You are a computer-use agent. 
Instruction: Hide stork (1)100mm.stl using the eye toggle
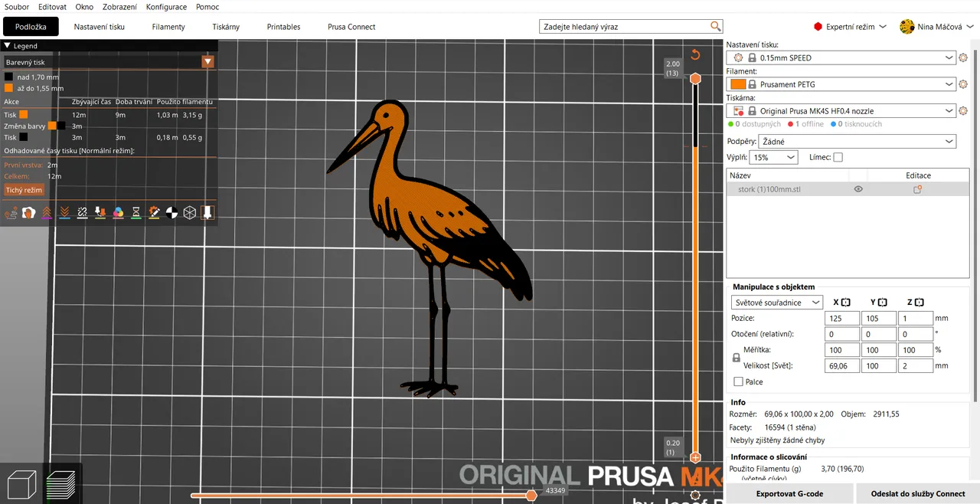tap(858, 188)
